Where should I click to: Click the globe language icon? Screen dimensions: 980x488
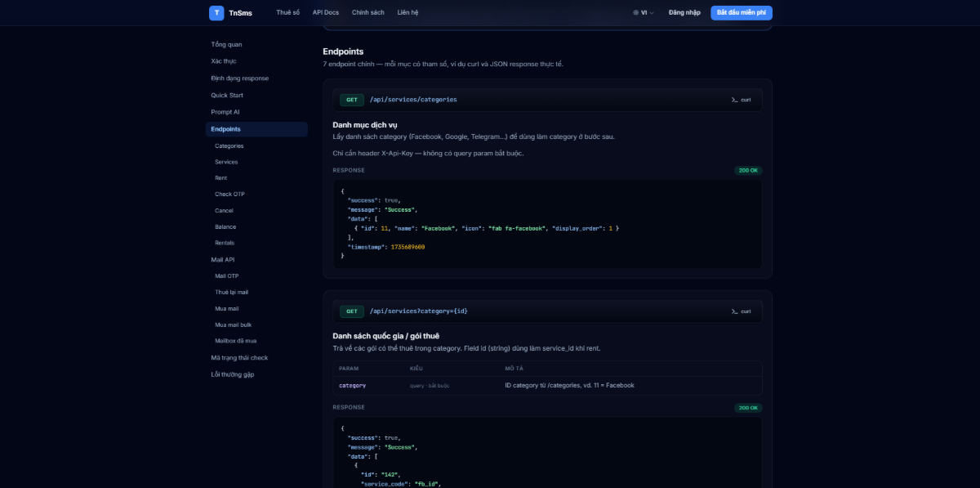click(x=636, y=12)
